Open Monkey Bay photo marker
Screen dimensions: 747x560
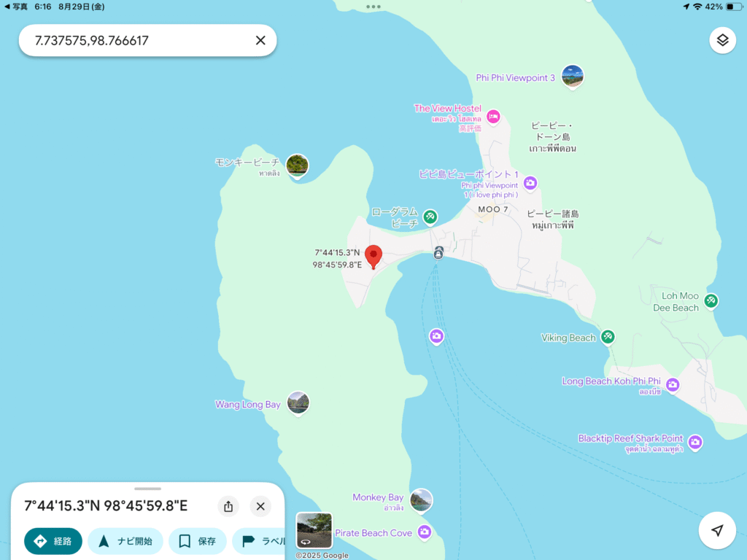(x=421, y=500)
